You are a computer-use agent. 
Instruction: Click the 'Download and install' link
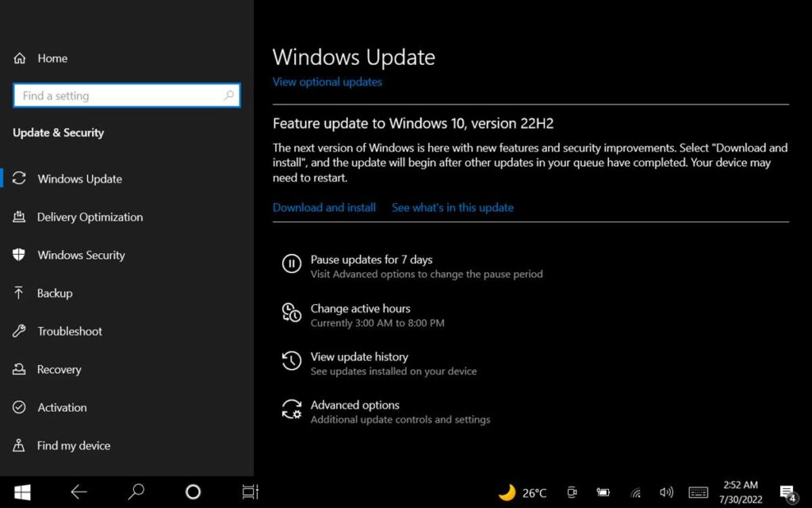pyautogui.click(x=324, y=208)
